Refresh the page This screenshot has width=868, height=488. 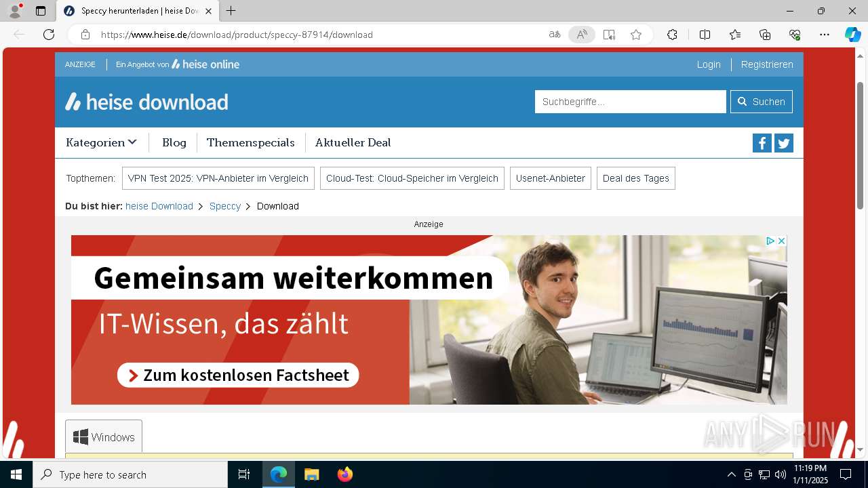(49, 35)
